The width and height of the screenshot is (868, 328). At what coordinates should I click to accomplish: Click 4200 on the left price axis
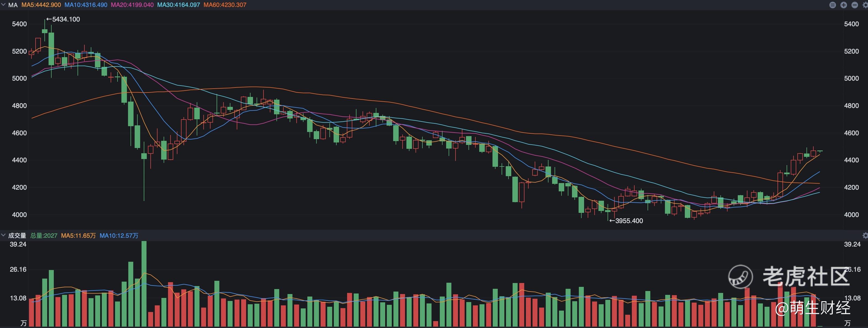[x=19, y=187]
